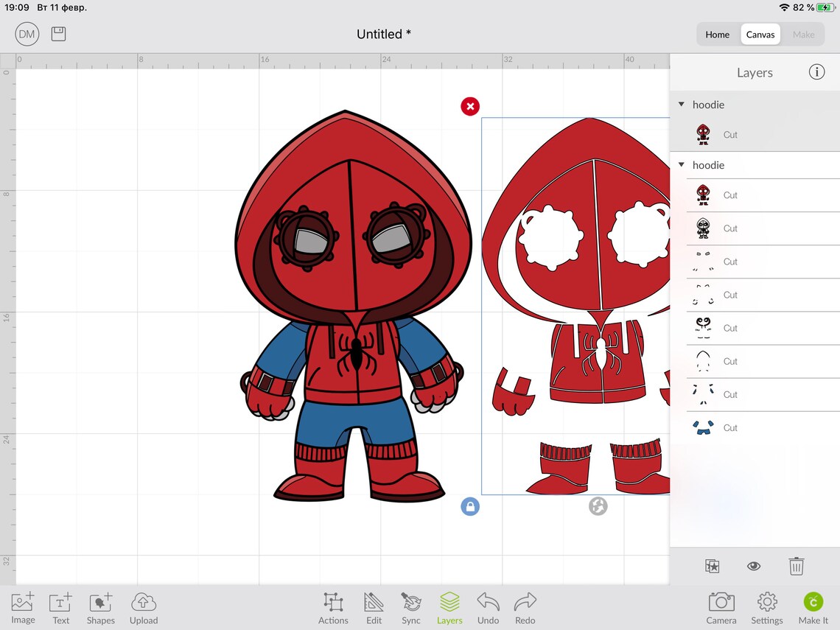Delete the selection with the trash button
Screen dimensions: 840x630
[796, 566]
